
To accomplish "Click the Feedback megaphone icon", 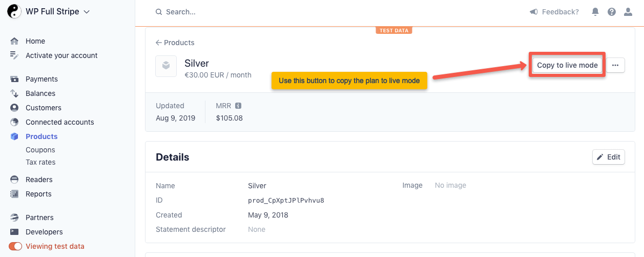I will click(534, 12).
